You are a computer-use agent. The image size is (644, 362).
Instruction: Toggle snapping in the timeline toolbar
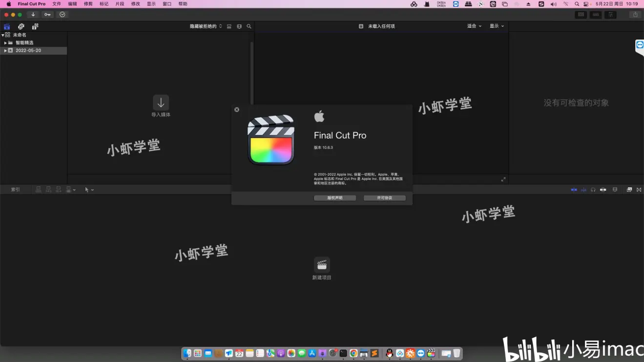pyautogui.click(x=603, y=190)
